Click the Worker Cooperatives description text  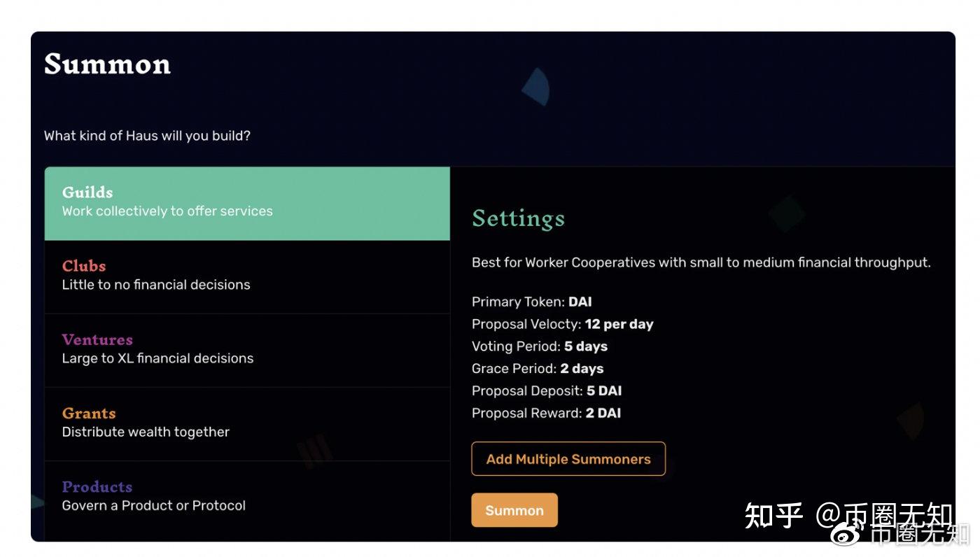pos(701,263)
